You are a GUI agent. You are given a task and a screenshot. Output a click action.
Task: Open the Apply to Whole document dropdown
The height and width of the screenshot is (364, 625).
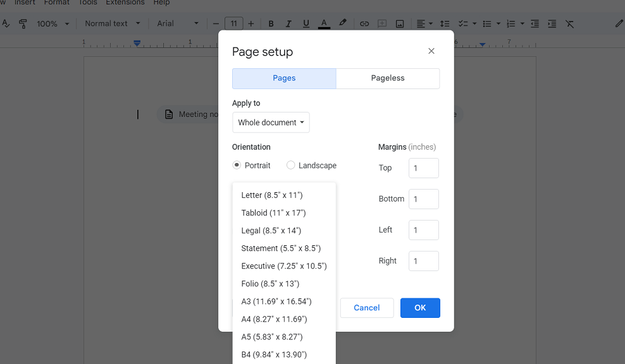point(271,123)
